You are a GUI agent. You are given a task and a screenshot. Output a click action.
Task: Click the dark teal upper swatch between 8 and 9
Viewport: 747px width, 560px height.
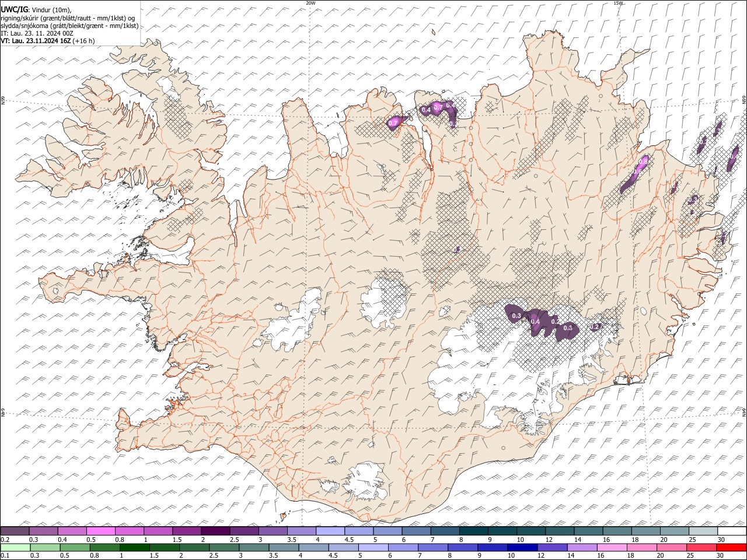473,531
